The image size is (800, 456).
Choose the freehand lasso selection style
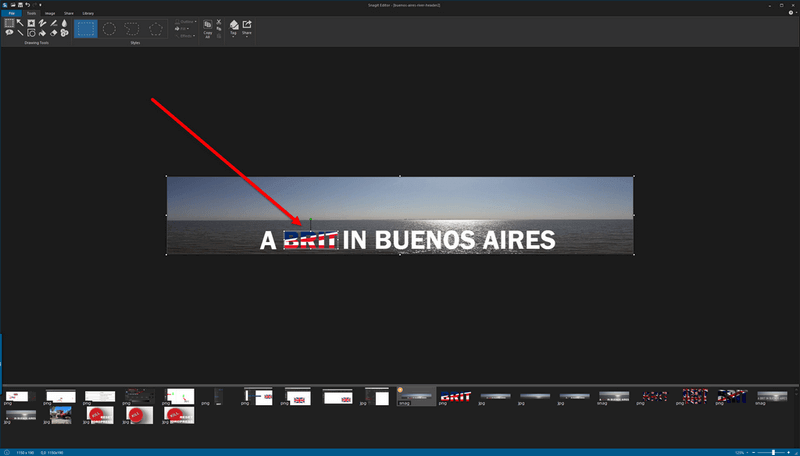click(132, 29)
